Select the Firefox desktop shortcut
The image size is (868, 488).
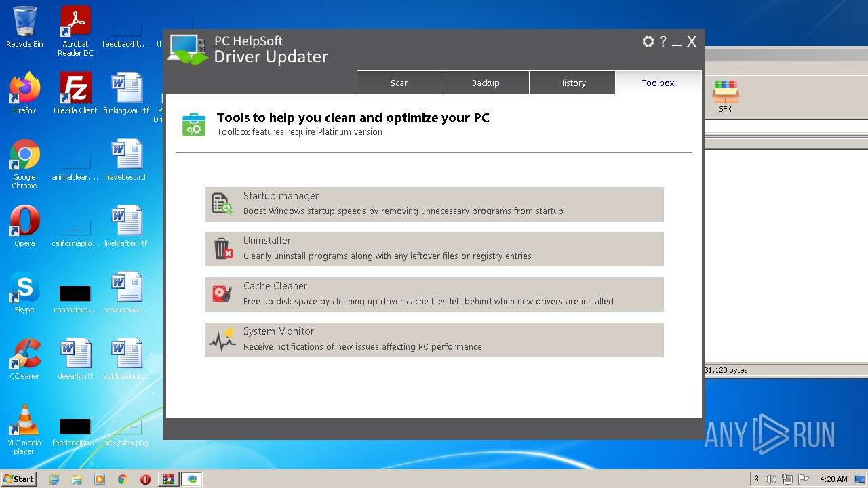click(x=24, y=94)
